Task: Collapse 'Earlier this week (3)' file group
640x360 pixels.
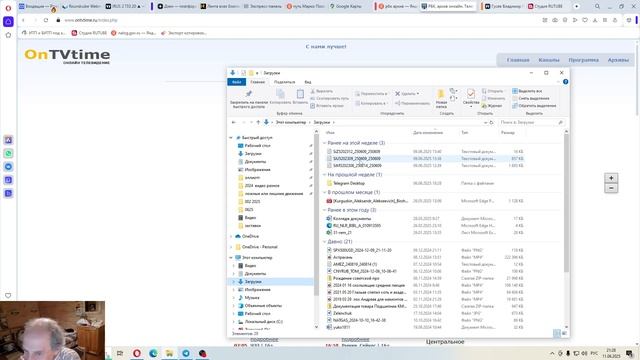Action: tap(325, 143)
